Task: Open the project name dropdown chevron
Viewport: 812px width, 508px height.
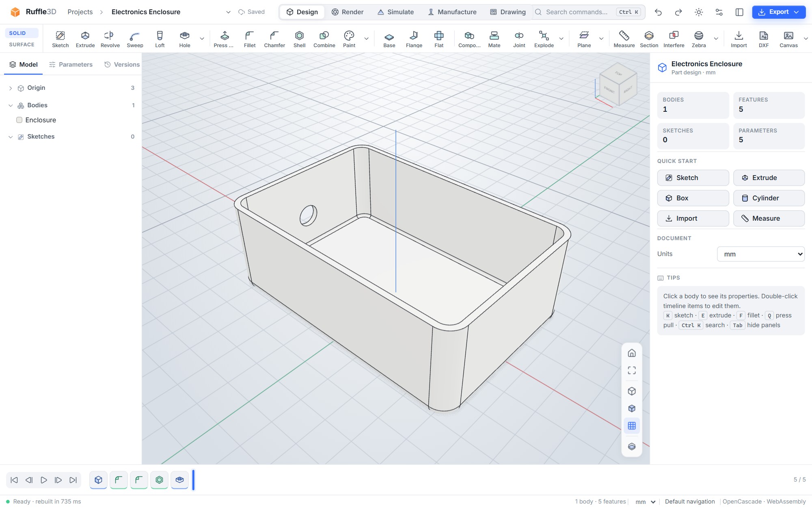Action: [x=228, y=12]
